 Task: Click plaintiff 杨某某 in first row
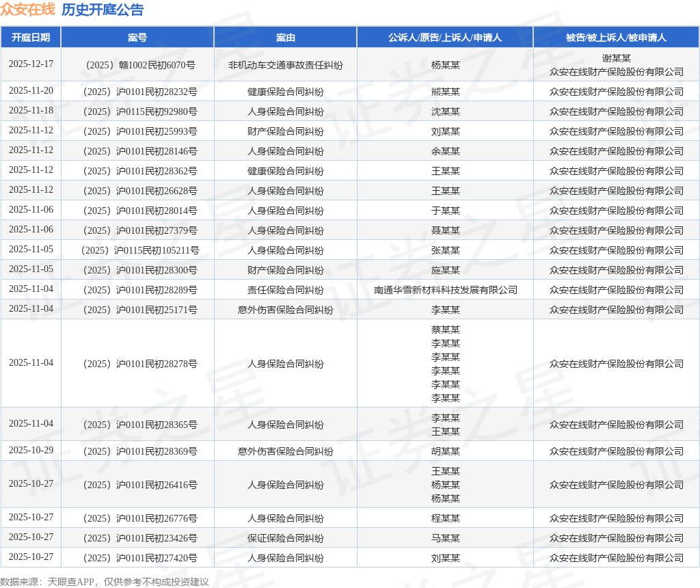(446, 65)
